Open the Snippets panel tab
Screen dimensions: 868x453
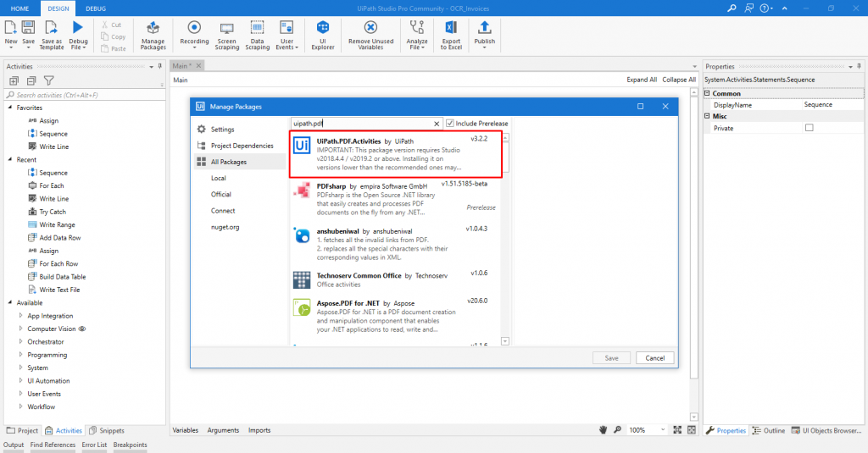107,430
